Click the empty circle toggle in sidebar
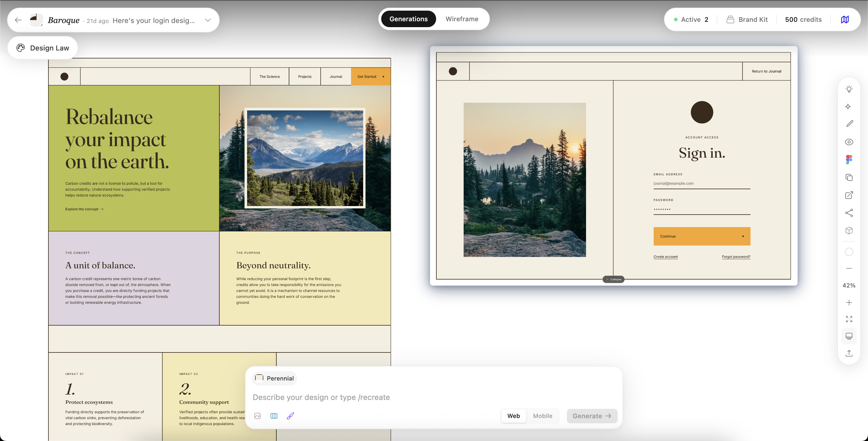Screen dimensions: 868x441 point(849,252)
